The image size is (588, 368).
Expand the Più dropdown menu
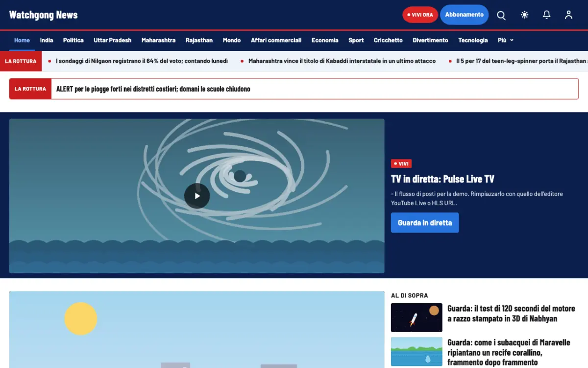point(506,40)
